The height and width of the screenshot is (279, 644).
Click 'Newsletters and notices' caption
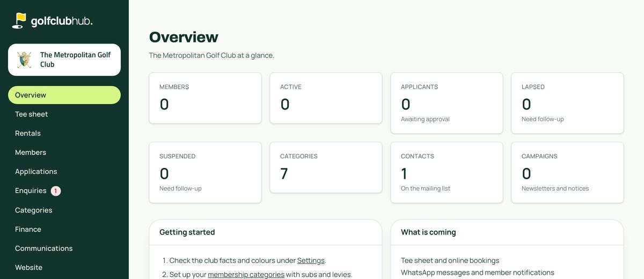point(555,188)
